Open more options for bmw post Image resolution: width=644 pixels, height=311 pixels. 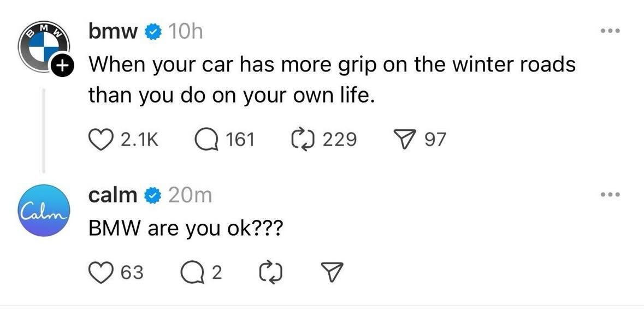click(x=610, y=31)
